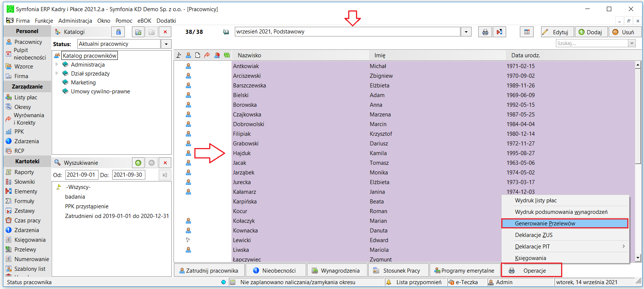Open the Firma menu
Image resolution: width=644 pixels, height=289 pixels.
tap(23, 21)
